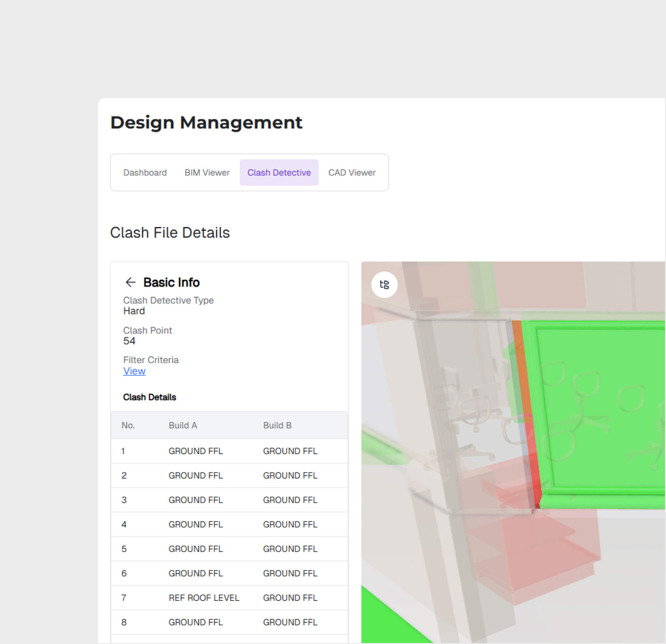Click the View filter criteria link
Screen dimensions: 666x644
[x=134, y=371]
